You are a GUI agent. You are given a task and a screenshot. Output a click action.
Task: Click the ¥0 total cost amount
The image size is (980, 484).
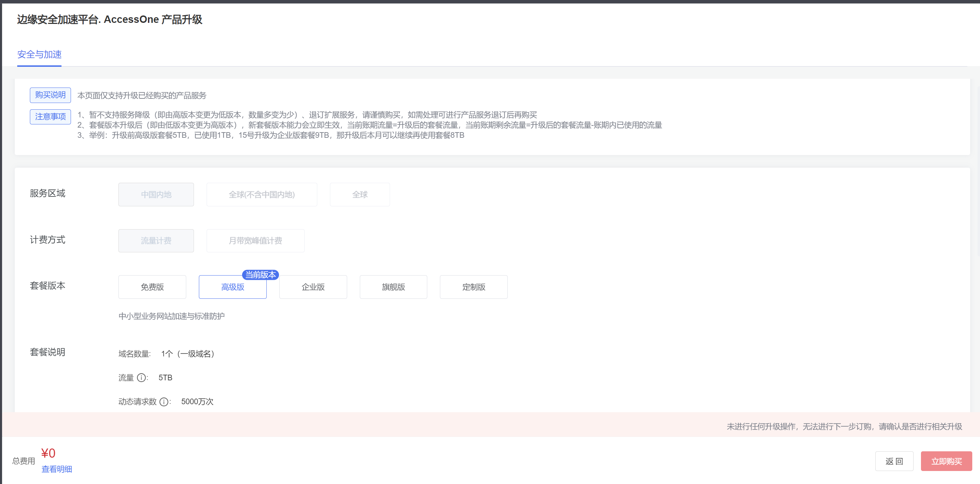point(48,453)
